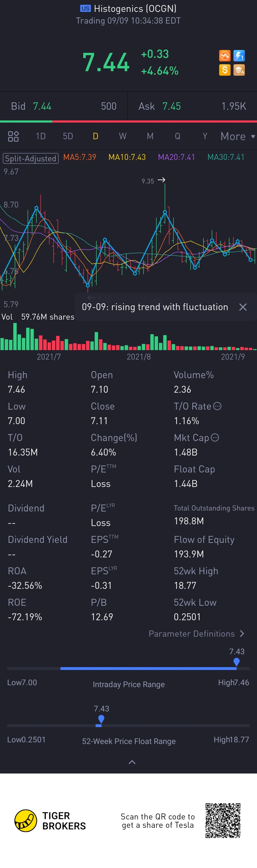Tap the Tiger Brokers QR code
This screenshot has height=868, width=257.
click(x=223, y=820)
